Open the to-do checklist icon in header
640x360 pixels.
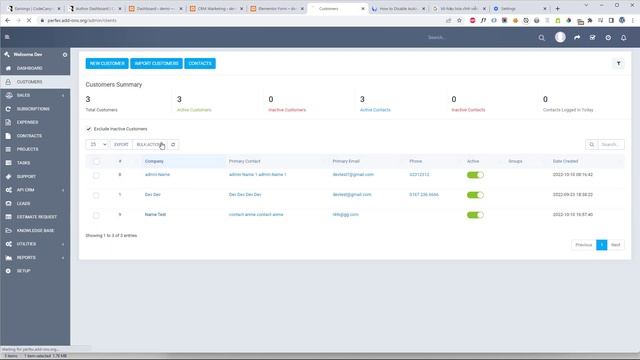click(592, 38)
